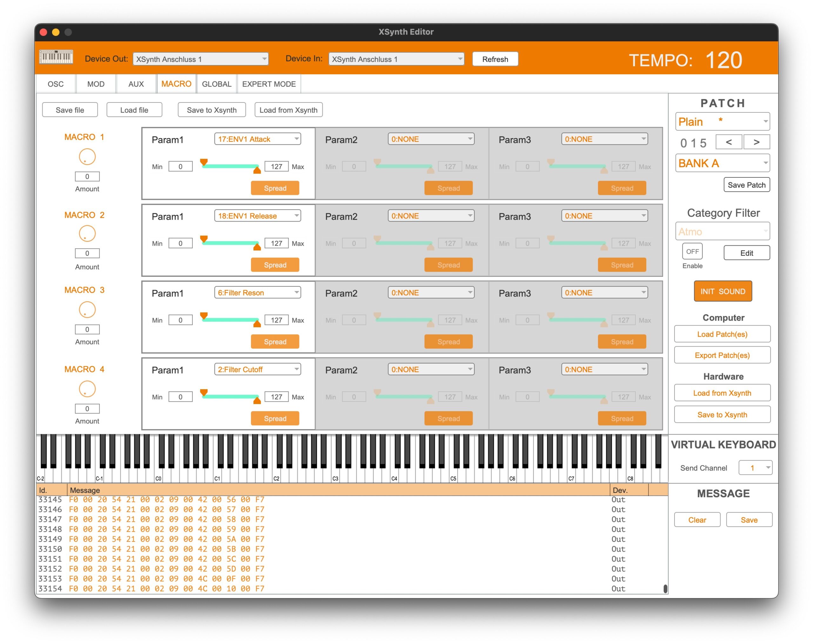The height and width of the screenshot is (644, 813).
Task: Open the Device Out dropdown
Action: pyautogui.click(x=201, y=59)
